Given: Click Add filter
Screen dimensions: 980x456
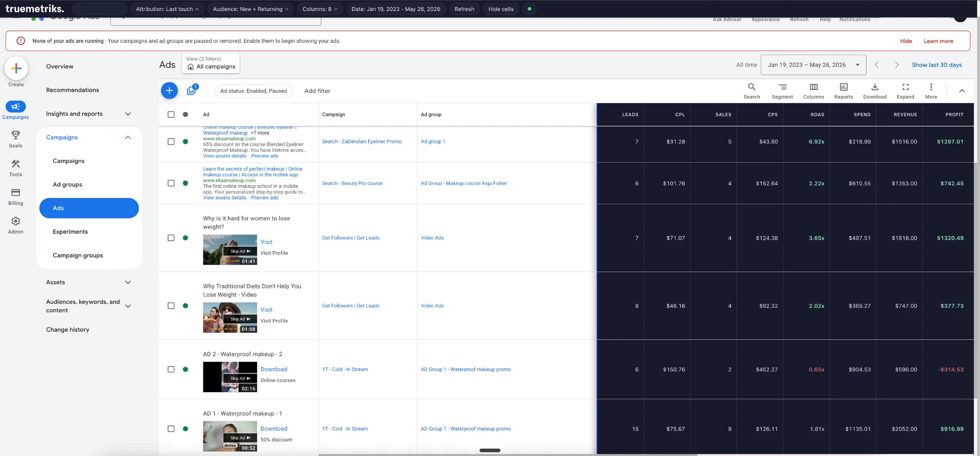Looking at the screenshot, I should click(317, 91).
